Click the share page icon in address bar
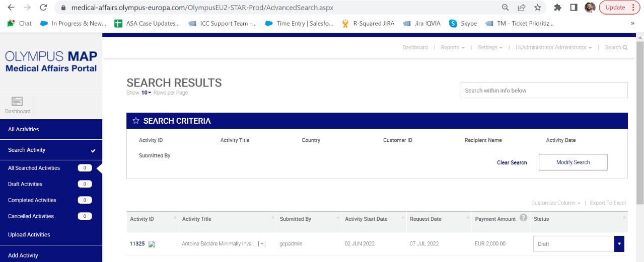The height and width of the screenshot is (262, 644). click(521, 8)
